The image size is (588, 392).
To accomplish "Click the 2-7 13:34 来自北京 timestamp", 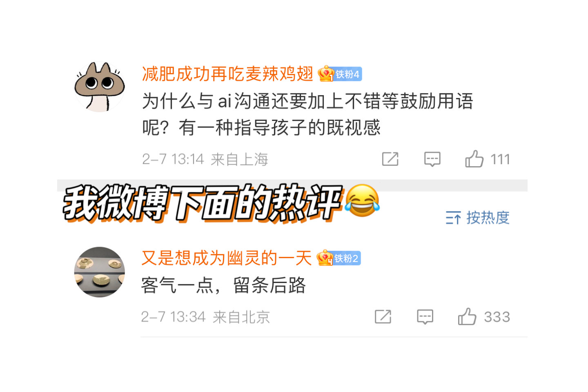I will (205, 317).
